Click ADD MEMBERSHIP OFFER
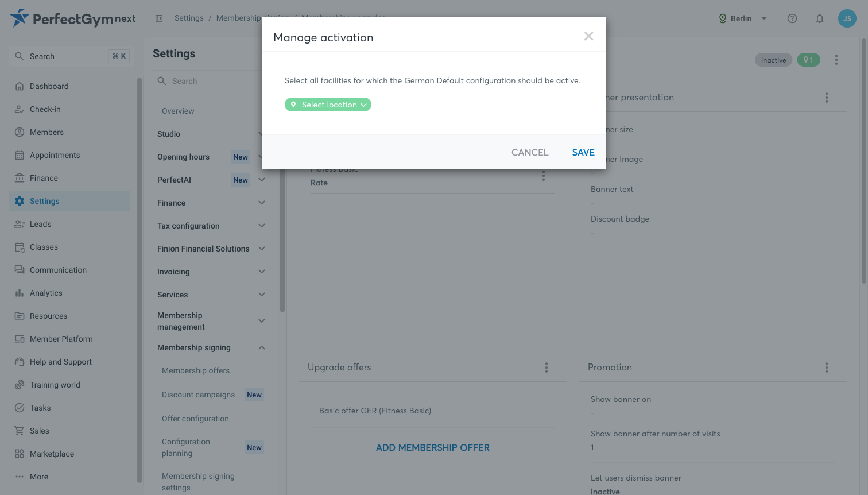The height and width of the screenshot is (495, 868). [x=433, y=447]
